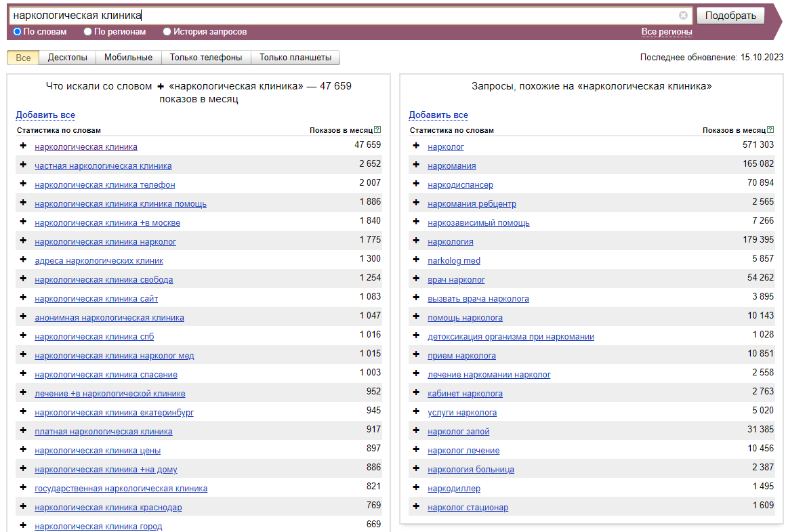The width and height of the screenshot is (786, 532).
Task: Click plus next to 'наркологическая клиника телефон'
Action: [23, 184]
